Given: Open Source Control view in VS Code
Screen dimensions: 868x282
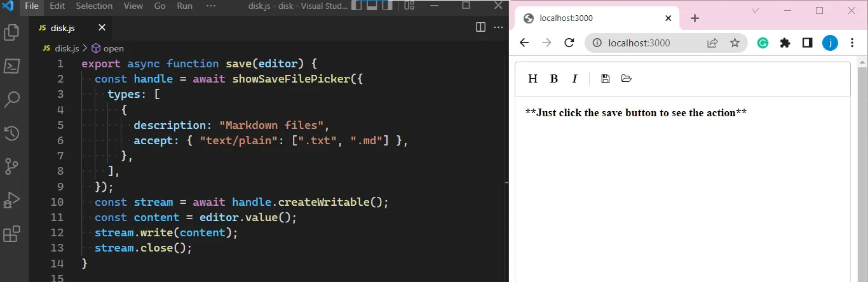Looking at the screenshot, I should (11, 167).
